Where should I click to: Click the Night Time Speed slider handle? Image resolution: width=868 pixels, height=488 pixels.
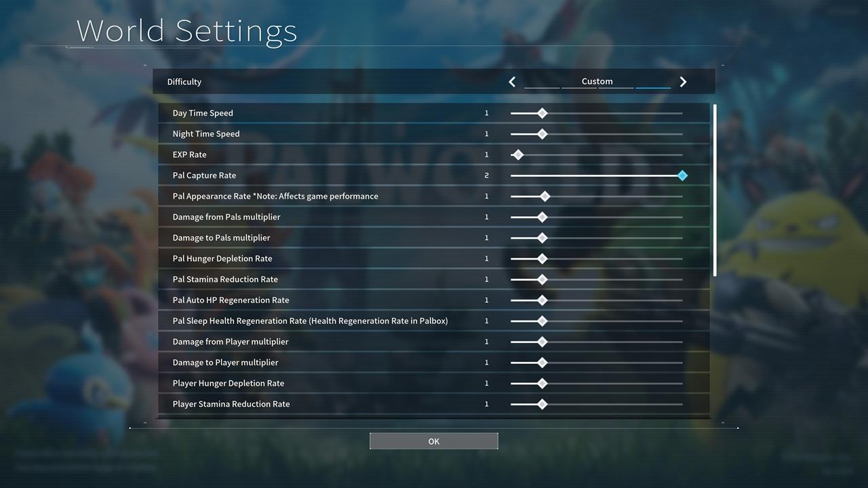[542, 134]
